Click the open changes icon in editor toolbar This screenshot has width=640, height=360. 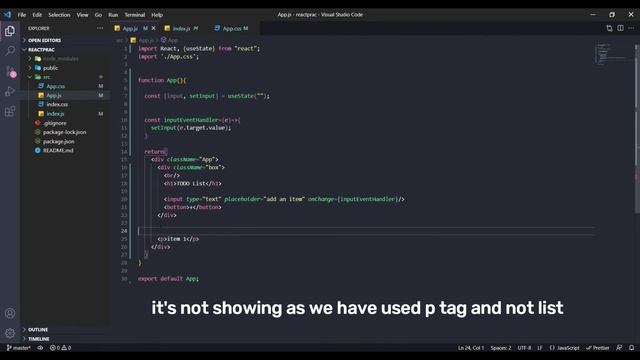(x=609, y=28)
